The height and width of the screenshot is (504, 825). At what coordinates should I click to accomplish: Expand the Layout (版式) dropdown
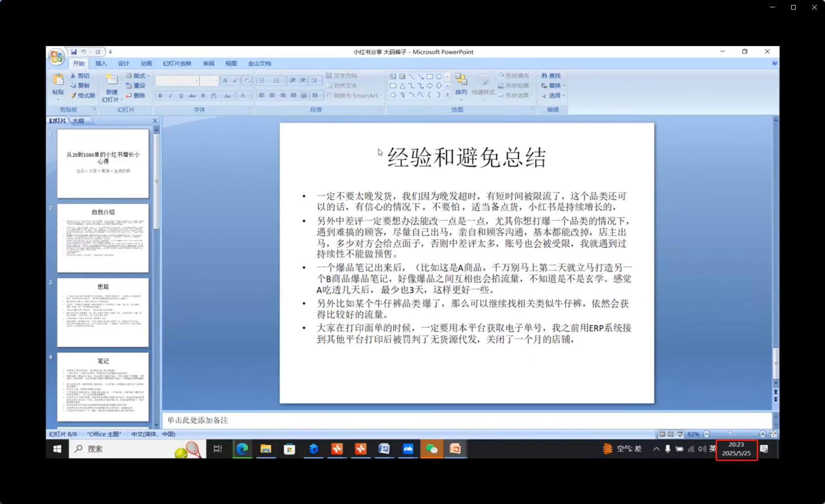click(x=148, y=76)
